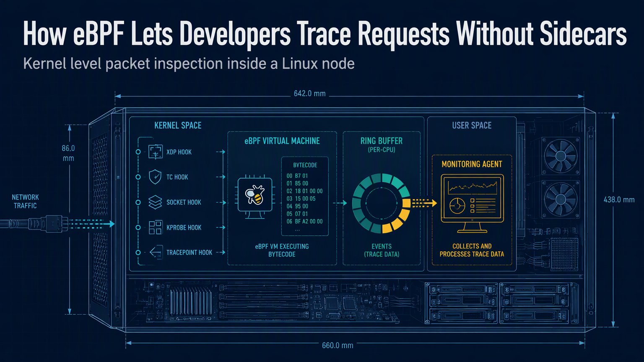Select the kprobe hook grid icon
The image size is (644, 362).
pos(156,228)
